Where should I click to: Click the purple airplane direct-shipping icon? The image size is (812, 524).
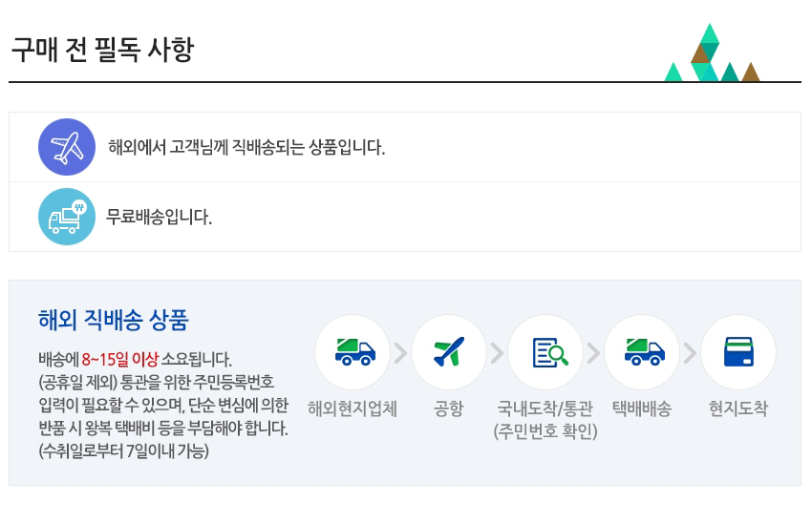[66, 147]
